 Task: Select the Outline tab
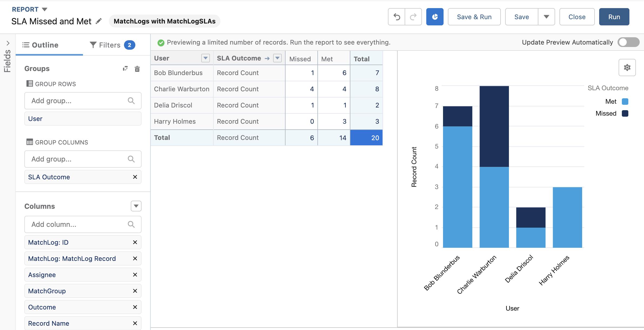click(x=40, y=45)
